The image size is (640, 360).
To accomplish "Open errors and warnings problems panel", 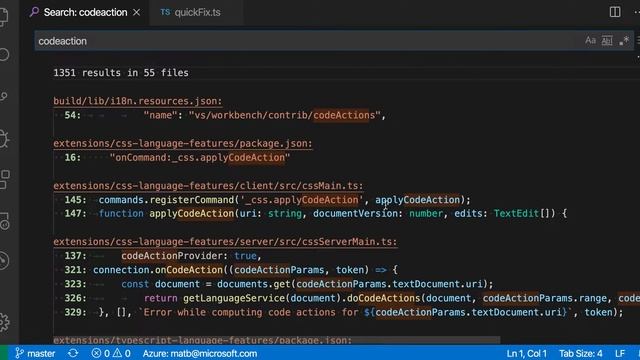I will pyautogui.click(x=111, y=353).
